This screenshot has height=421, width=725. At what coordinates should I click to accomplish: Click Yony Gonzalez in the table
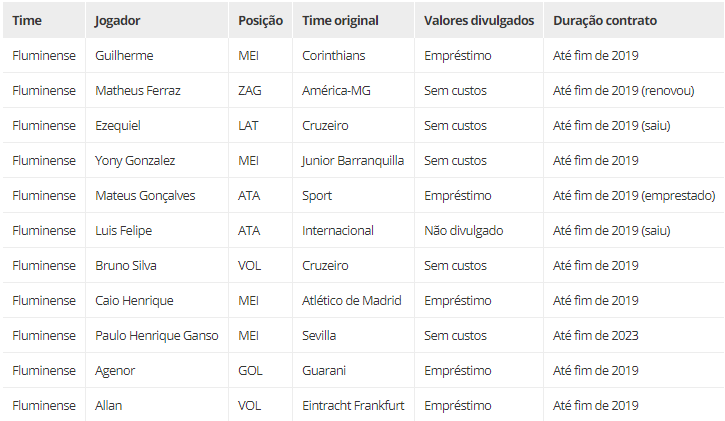(135, 161)
